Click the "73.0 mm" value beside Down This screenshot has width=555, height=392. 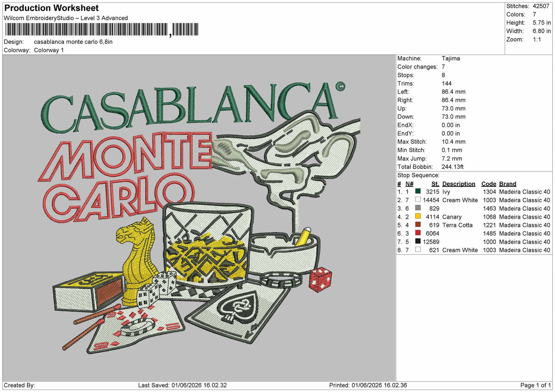click(x=454, y=116)
